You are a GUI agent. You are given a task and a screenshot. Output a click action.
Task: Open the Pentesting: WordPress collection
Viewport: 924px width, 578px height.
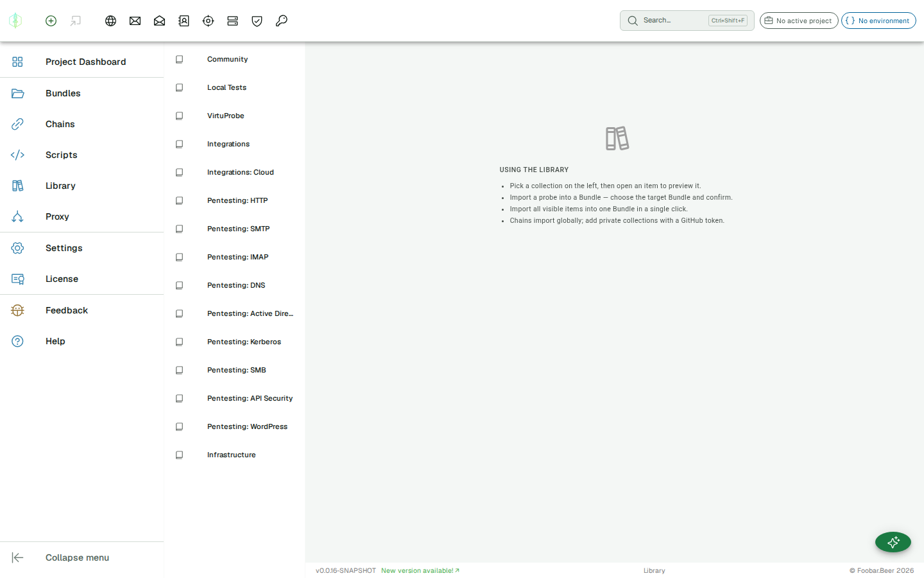click(x=234, y=426)
